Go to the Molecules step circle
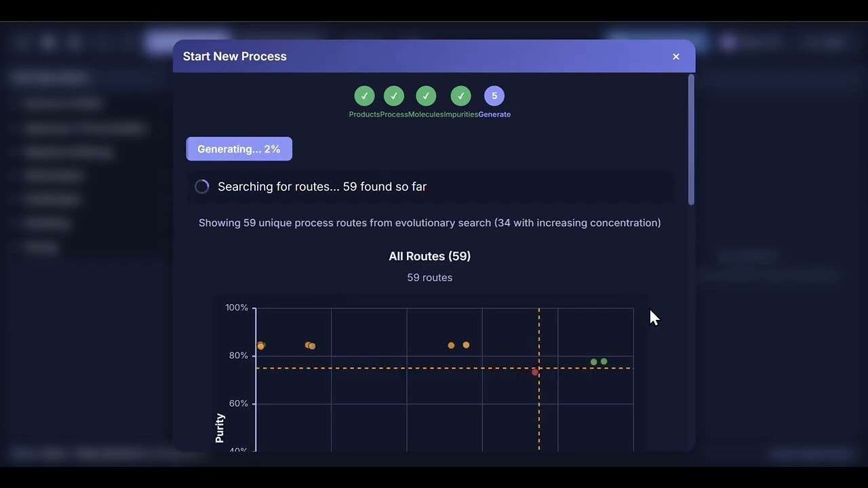This screenshot has height=488, width=868. (426, 96)
